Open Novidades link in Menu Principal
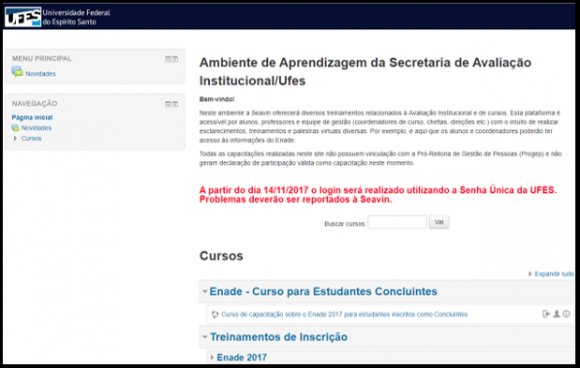 pyautogui.click(x=40, y=74)
